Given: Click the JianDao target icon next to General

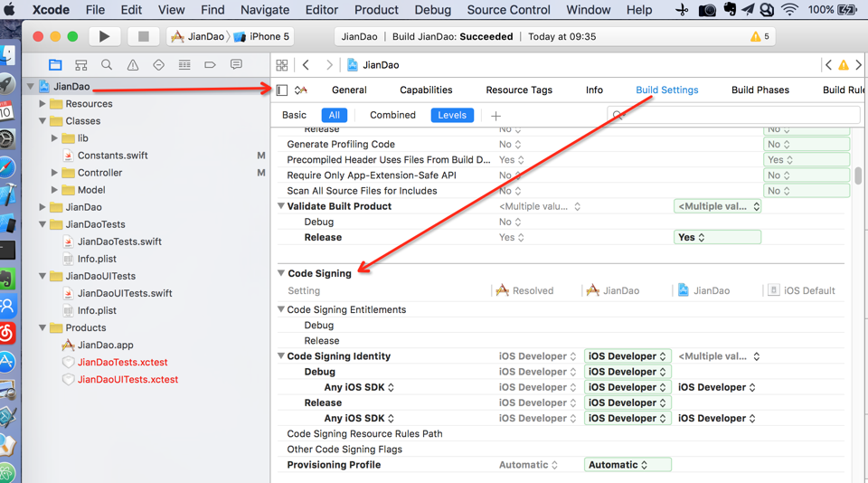Looking at the screenshot, I should pos(300,90).
